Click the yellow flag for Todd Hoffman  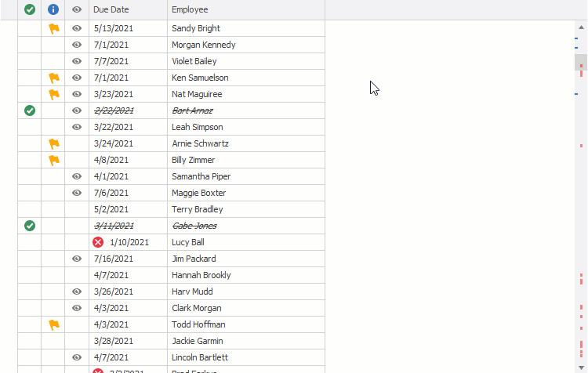click(54, 324)
